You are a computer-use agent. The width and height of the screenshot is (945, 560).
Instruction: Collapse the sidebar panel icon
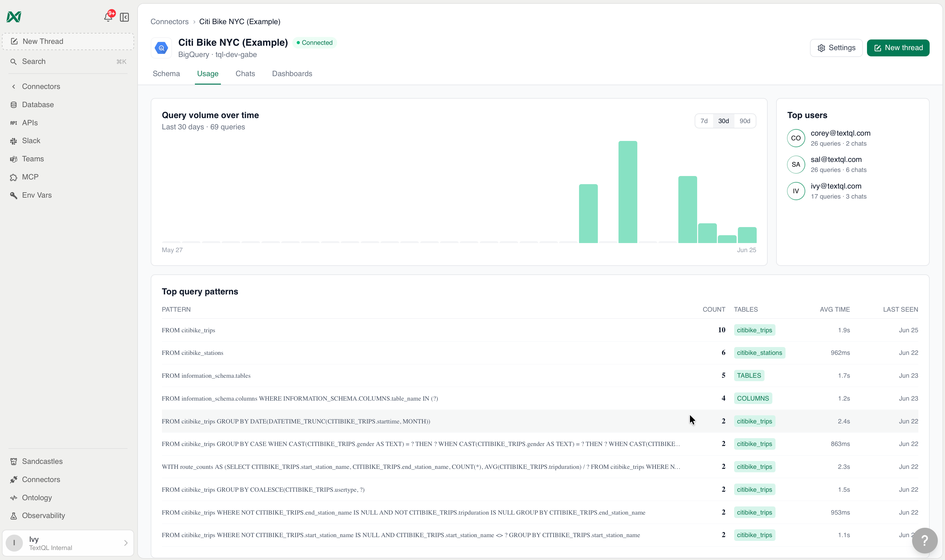(124, 17)
